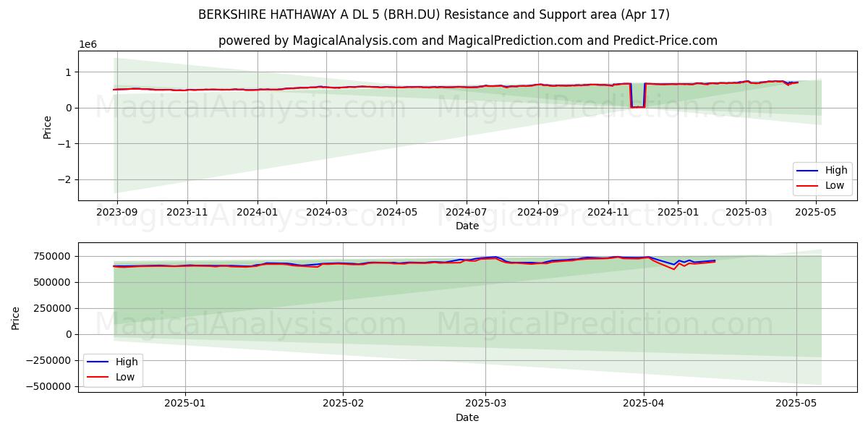
Task: Click the '2025-03' x-axis label in the top chart
Action: click(746, 212)
